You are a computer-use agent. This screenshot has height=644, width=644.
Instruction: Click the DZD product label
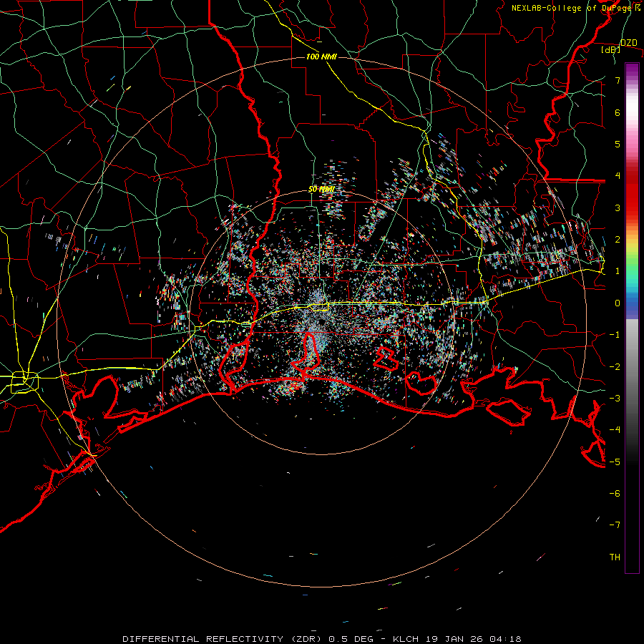pos(628,43)
